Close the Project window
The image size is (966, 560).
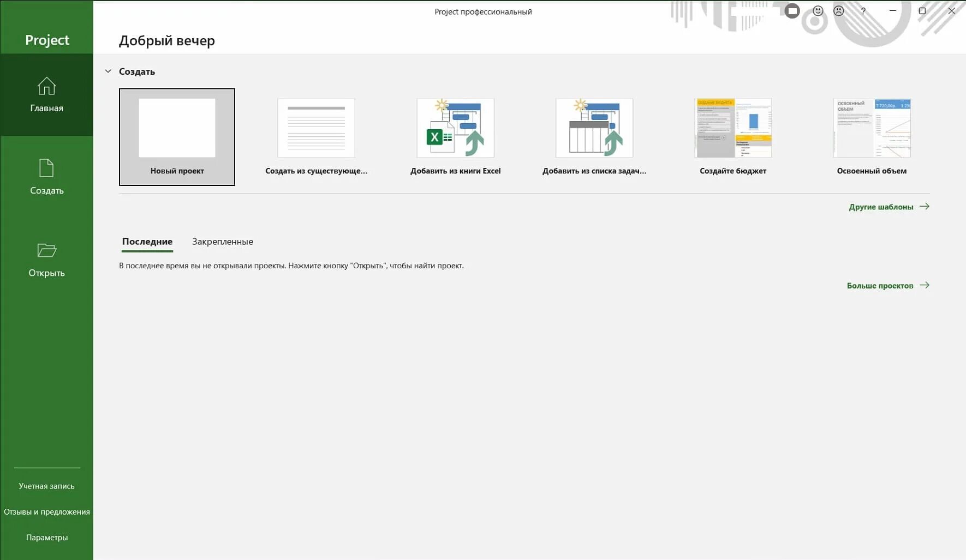tap(951, 11)
